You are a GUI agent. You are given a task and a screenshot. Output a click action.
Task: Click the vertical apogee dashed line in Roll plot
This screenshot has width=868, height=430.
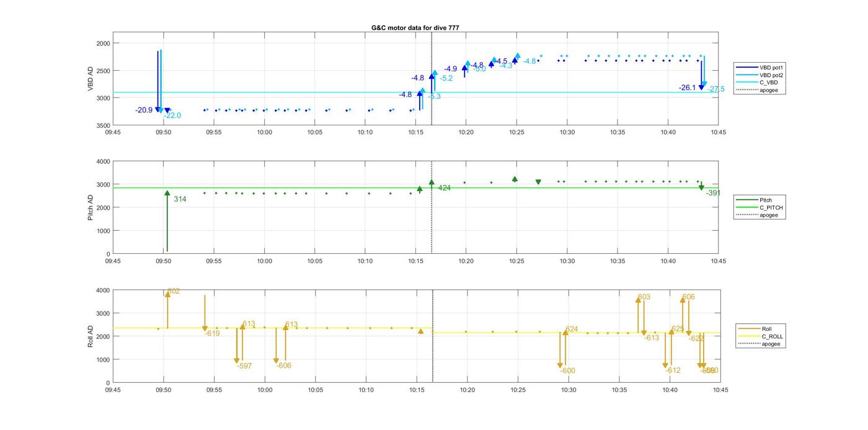click(x=433, y=336)
